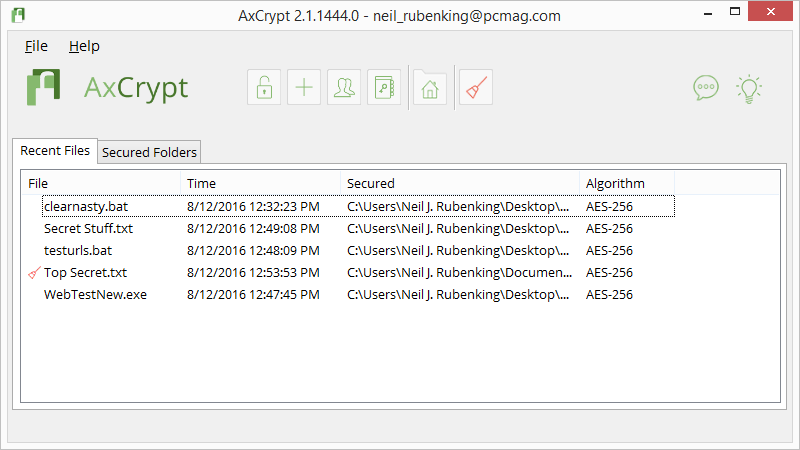
Task: Sort by the Secured column header
Action: pos(460,183)
